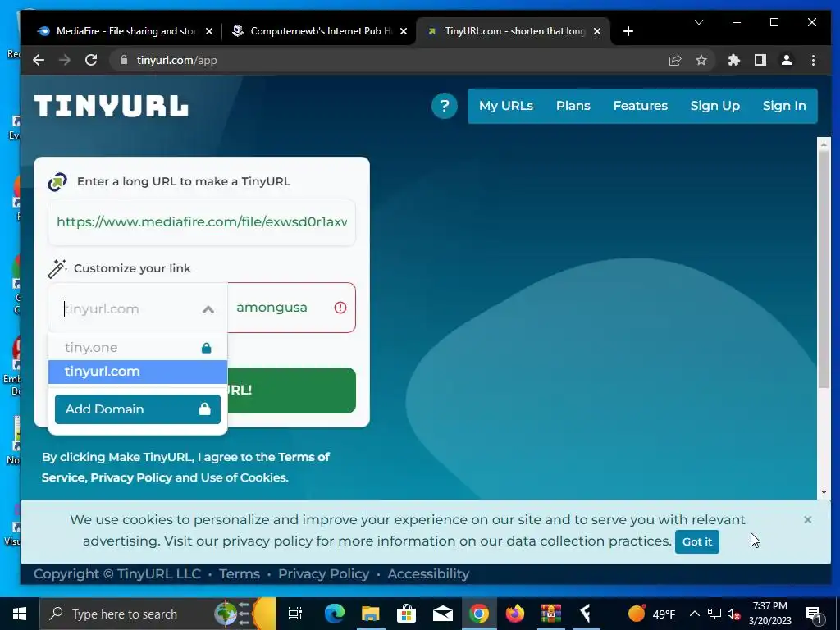Click Chrome icon on taskbar
The width and height of the screenshot is (840, 630).
[479, 614]
